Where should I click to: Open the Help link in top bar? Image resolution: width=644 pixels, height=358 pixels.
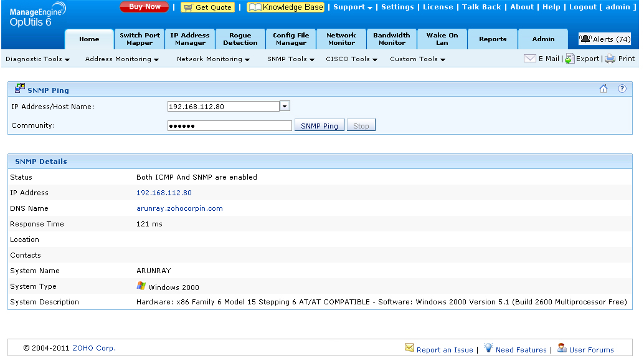551,7
